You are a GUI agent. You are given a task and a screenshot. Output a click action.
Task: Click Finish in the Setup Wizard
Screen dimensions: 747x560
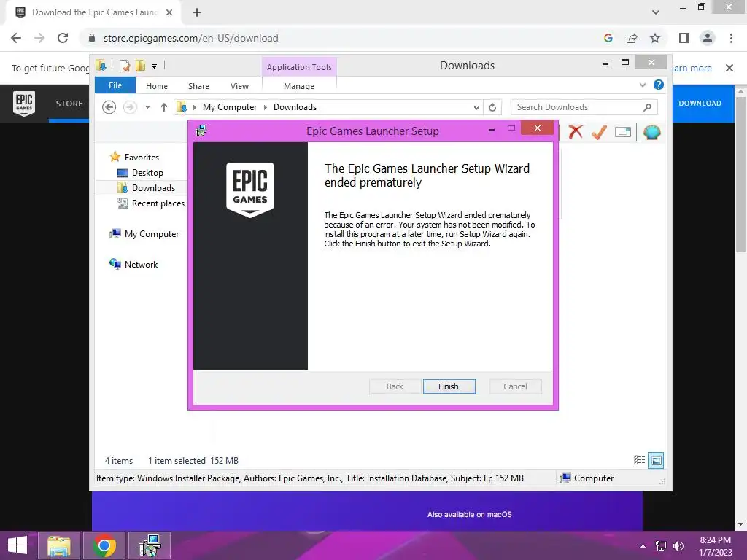(x=449, y=386)
